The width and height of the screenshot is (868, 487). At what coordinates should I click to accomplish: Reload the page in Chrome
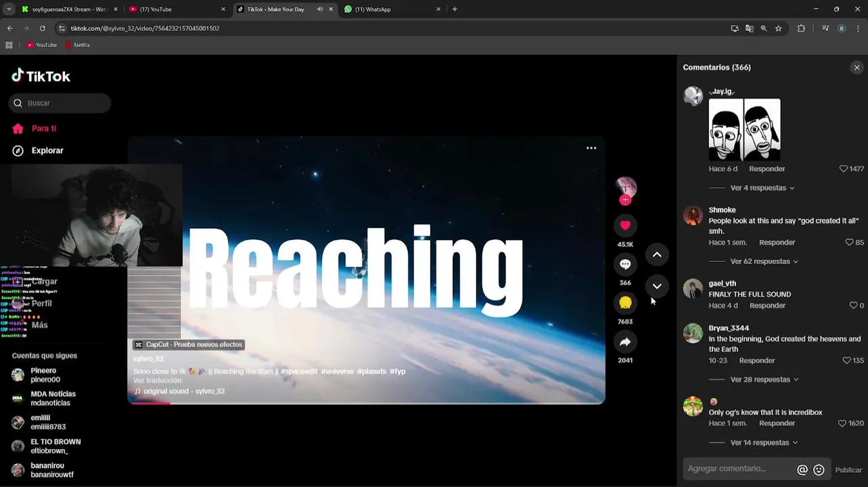42,28
